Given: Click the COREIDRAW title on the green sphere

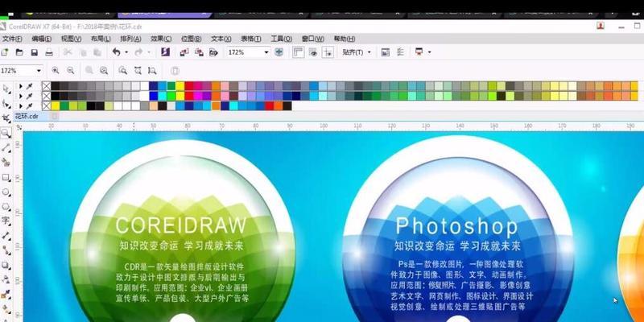Looking at the screenshot, I should (180, 225).
